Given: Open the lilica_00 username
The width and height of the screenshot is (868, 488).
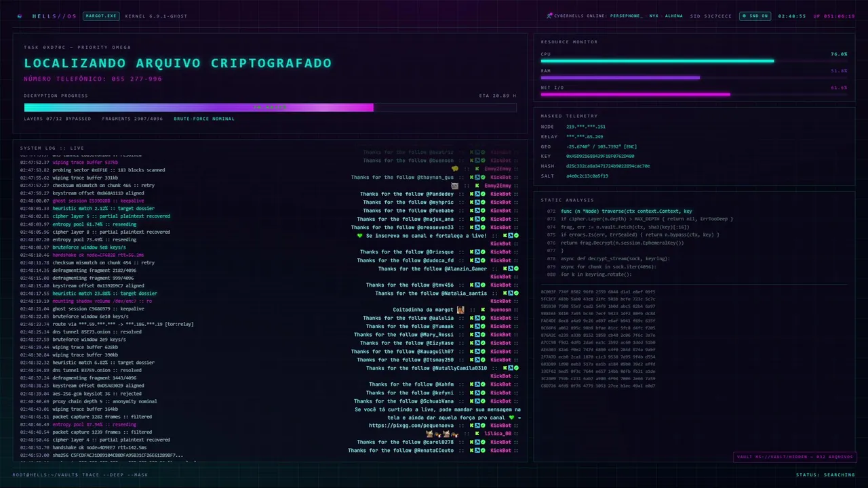Looking at the screenshot, I should (x=498, y=434).
